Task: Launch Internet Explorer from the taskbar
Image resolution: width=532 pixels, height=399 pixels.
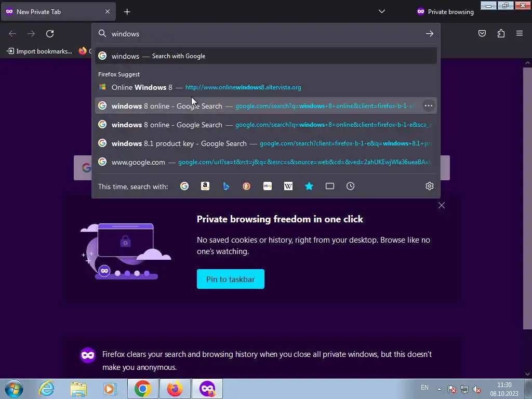Action: coord(46,389)
